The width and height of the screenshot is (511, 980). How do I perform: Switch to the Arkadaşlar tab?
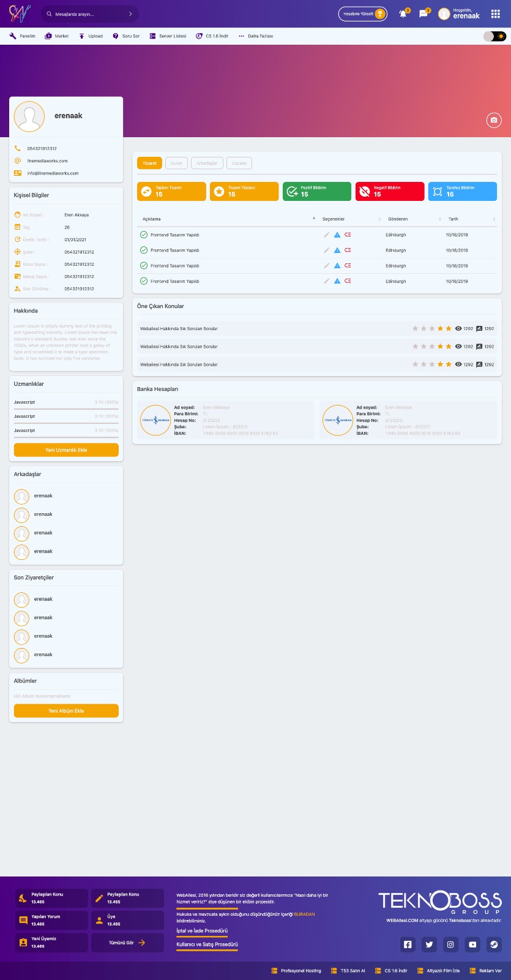(207, 163)
